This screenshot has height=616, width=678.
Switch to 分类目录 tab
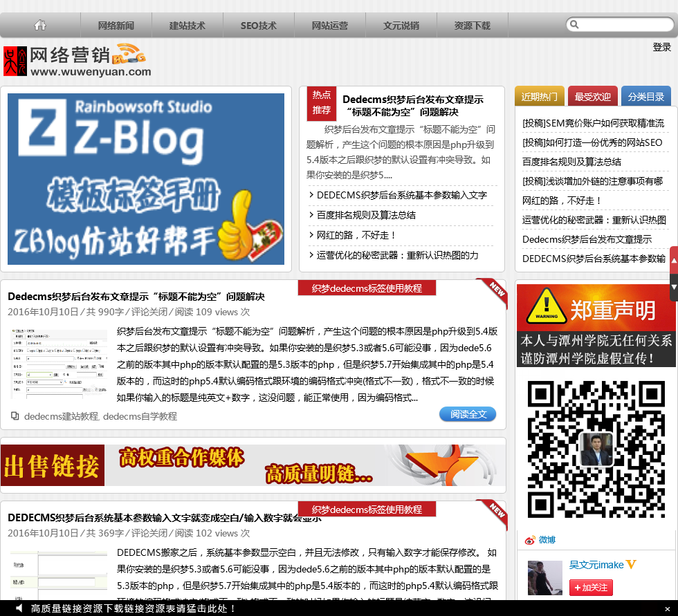tap(646, 96)
